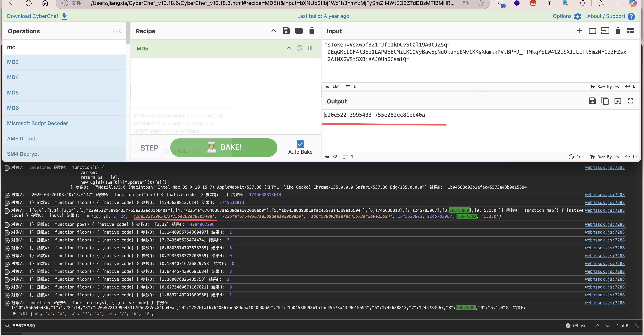Open input LF end-of-line dropdown
This screenshot has width=644, height=335.
click(631, 86)
